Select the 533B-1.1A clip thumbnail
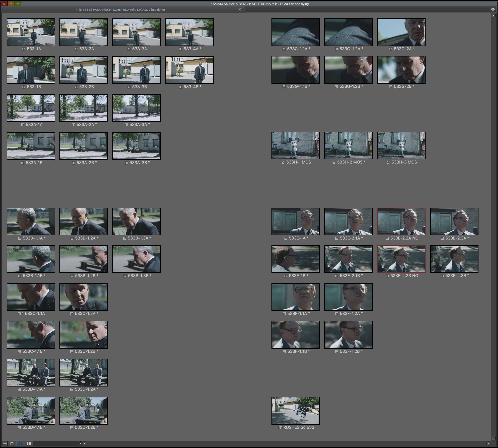 tap(31, 221)
